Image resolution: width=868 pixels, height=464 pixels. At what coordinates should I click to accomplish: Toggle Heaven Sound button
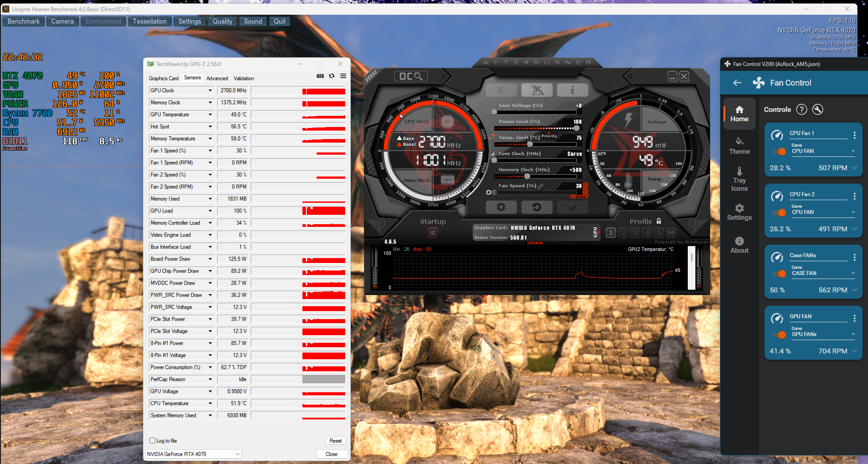click(x=253, y=21)
